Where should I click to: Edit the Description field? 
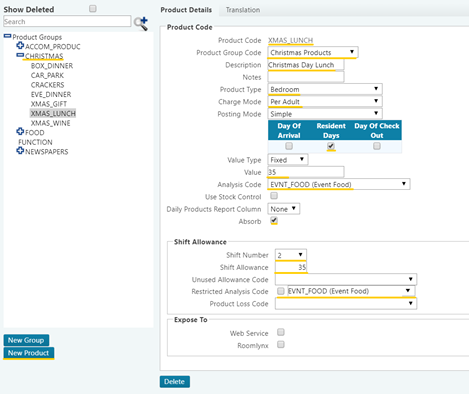pyautogui.click(x=306, y=65)
